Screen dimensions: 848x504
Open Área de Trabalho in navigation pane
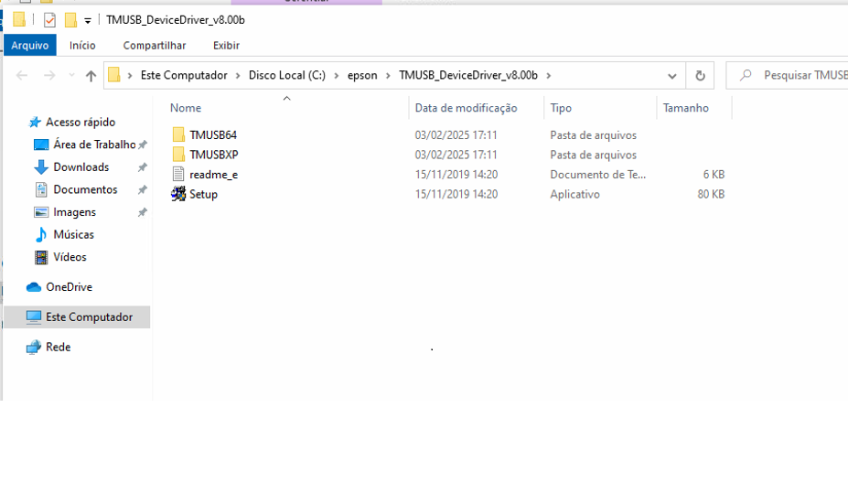[94, 145]
